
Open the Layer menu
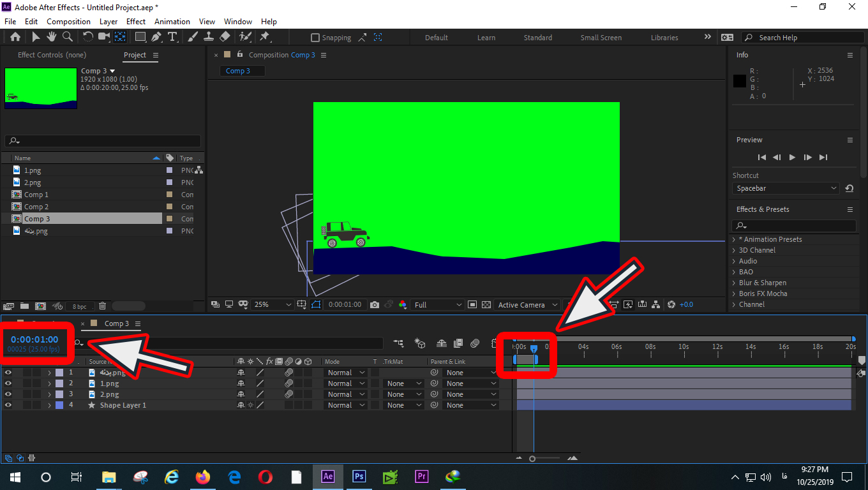[x=108, y=21]
